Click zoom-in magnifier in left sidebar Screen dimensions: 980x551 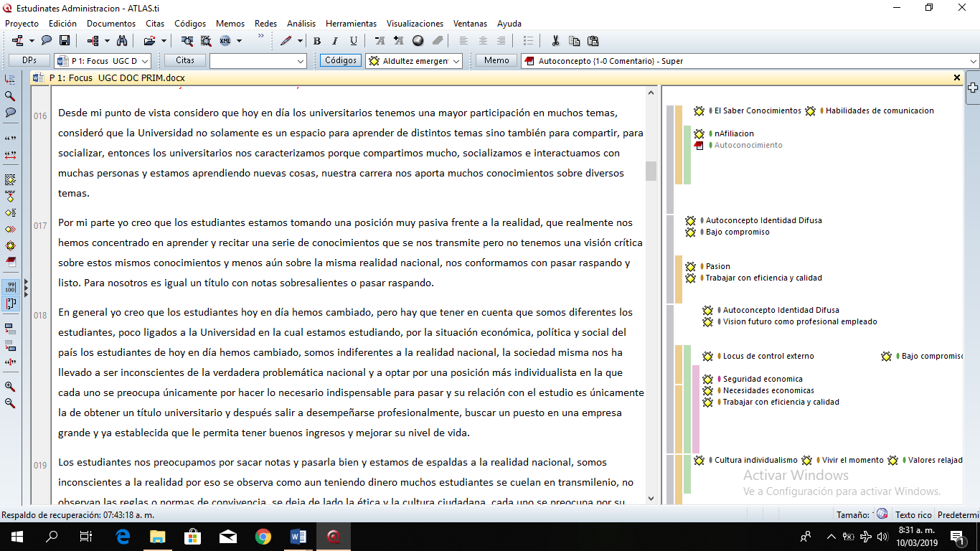pos(10,387)
